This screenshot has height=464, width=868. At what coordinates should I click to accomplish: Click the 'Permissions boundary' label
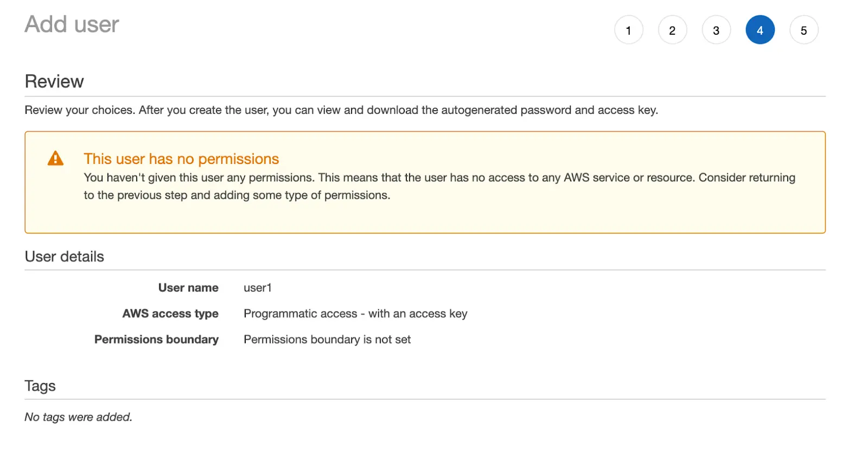pos(156,339)
